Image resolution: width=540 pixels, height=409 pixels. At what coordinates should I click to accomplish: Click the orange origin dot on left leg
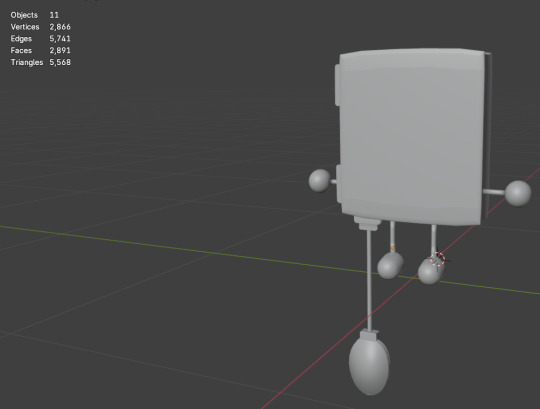[x=393, y=248]
